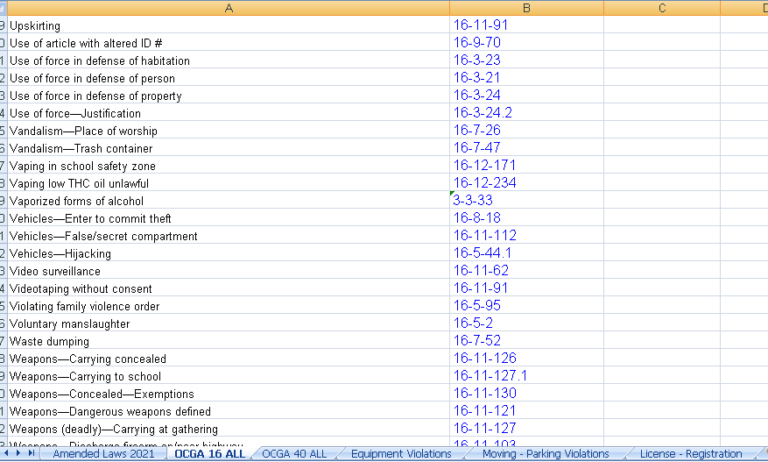Open the License - Registration sheet tab

[691, 454]
